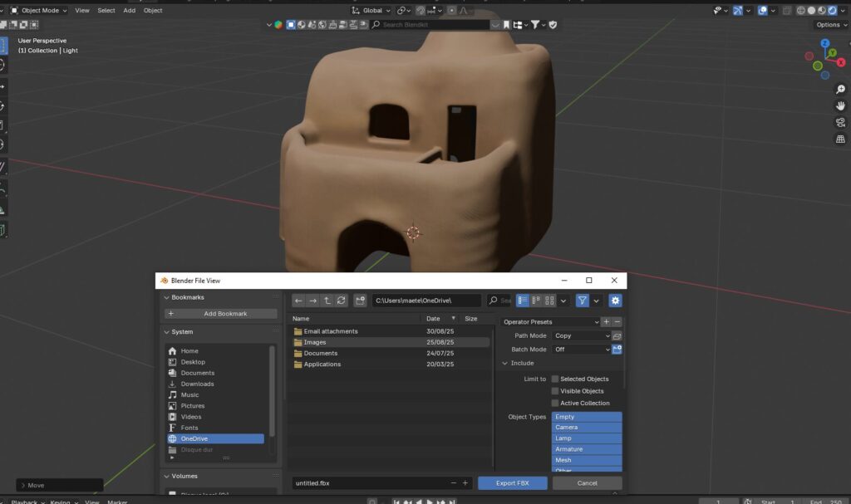Open the Batch Mode Off dropdown

(x=581, y=350)
